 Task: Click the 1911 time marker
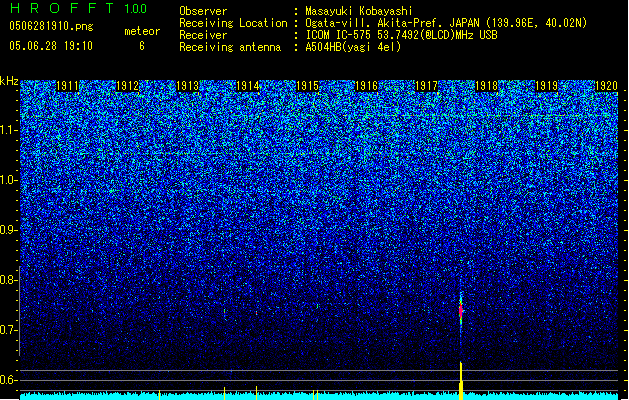point(67,86)
